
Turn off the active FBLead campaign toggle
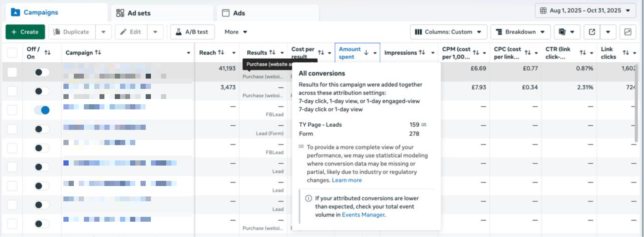pyautogui.click(x=42, y=110)
